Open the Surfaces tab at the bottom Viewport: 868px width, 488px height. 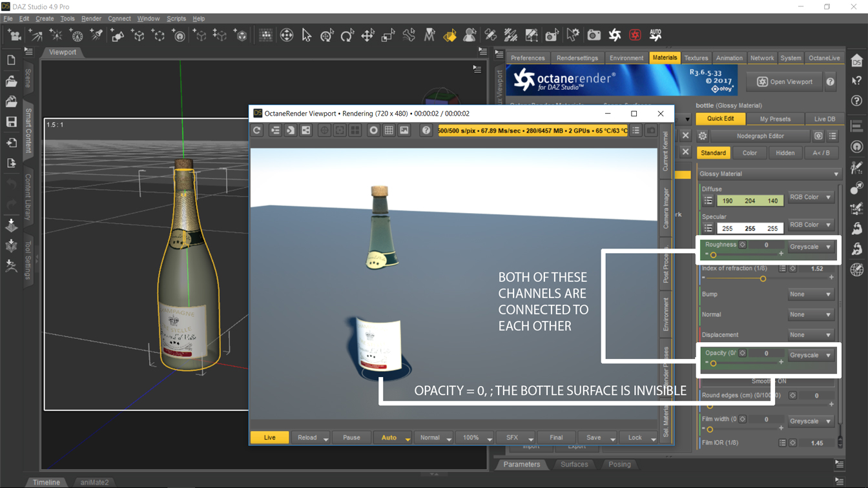(574, 464)
